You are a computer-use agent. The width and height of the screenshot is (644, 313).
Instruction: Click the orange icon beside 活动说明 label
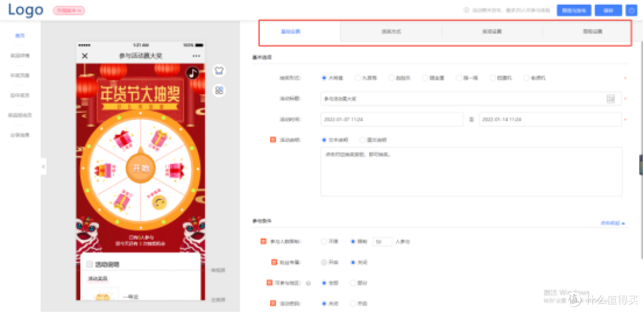(273, 140)
